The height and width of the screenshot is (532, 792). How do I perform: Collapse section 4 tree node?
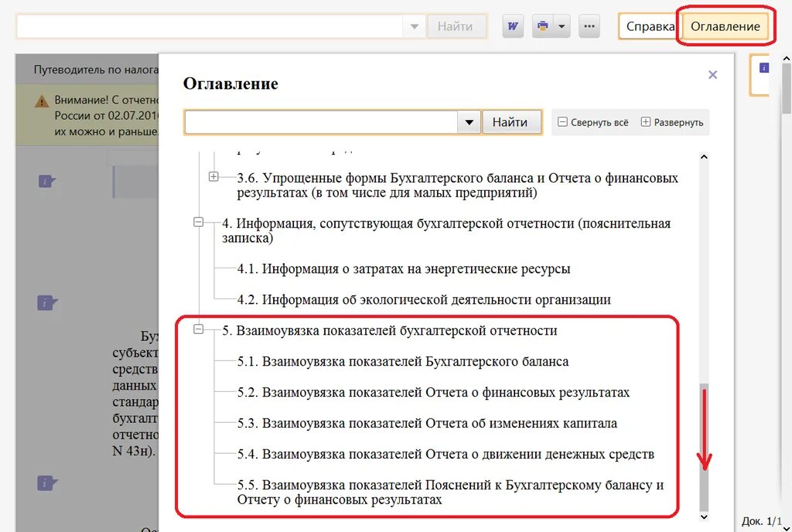199,222
